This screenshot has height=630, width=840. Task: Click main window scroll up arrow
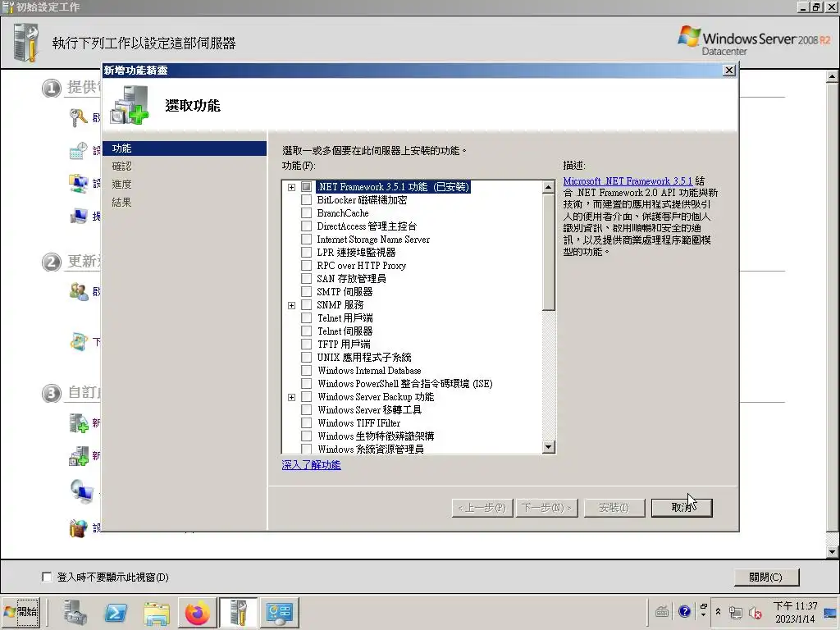832,76
